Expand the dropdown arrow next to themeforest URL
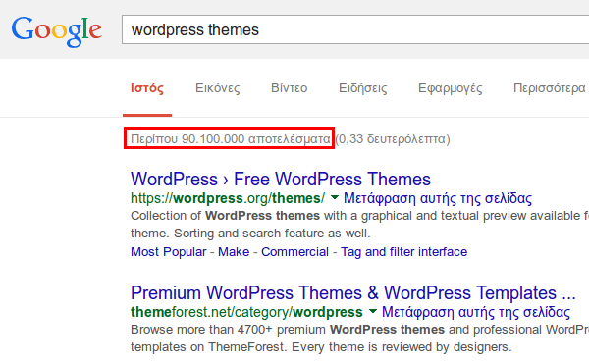 (x=373, y=311)
